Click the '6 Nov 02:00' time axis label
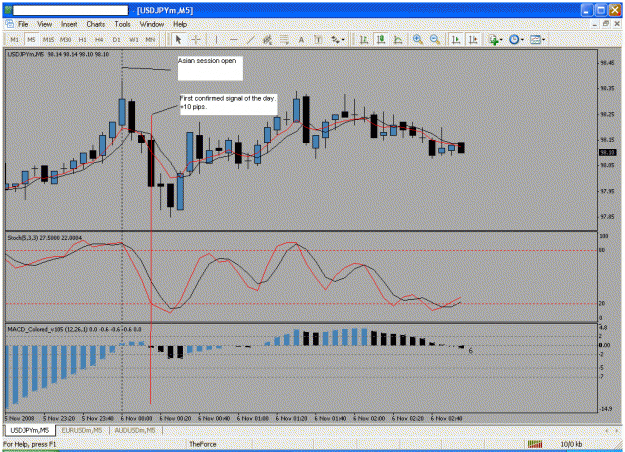The image size is (625, 452). pyautogui.click(x=369, y=419)
